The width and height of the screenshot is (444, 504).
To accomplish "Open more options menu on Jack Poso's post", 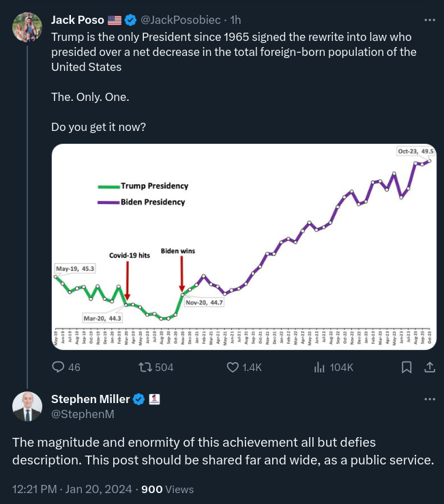I will click(430, 20).
